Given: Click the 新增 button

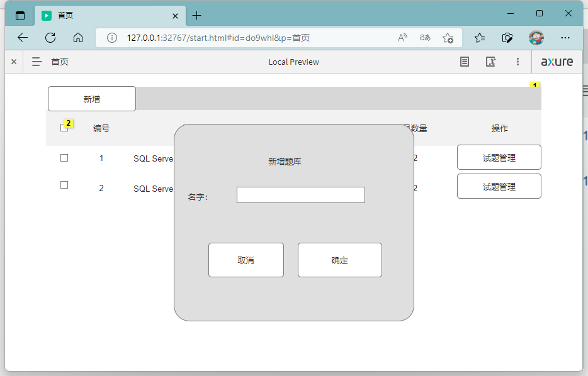Looking at the screenshot, I should (92, 99).
